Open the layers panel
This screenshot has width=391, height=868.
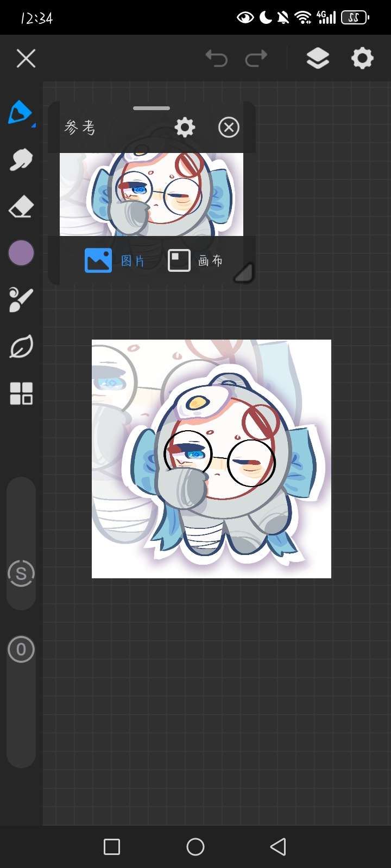(318, 58)
